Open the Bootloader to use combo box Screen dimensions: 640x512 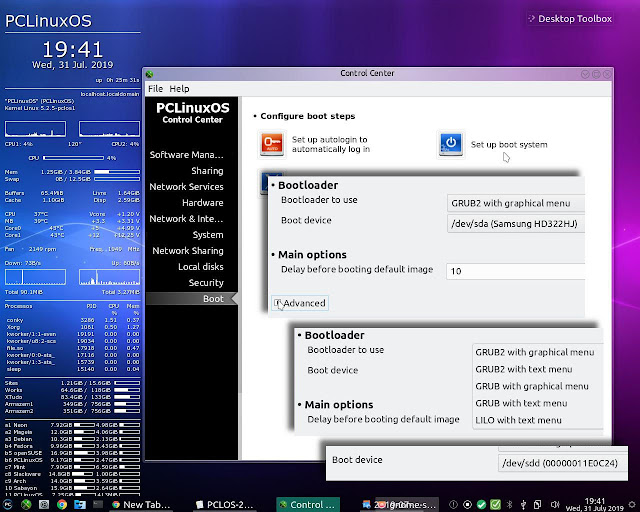tap(516, 203)
